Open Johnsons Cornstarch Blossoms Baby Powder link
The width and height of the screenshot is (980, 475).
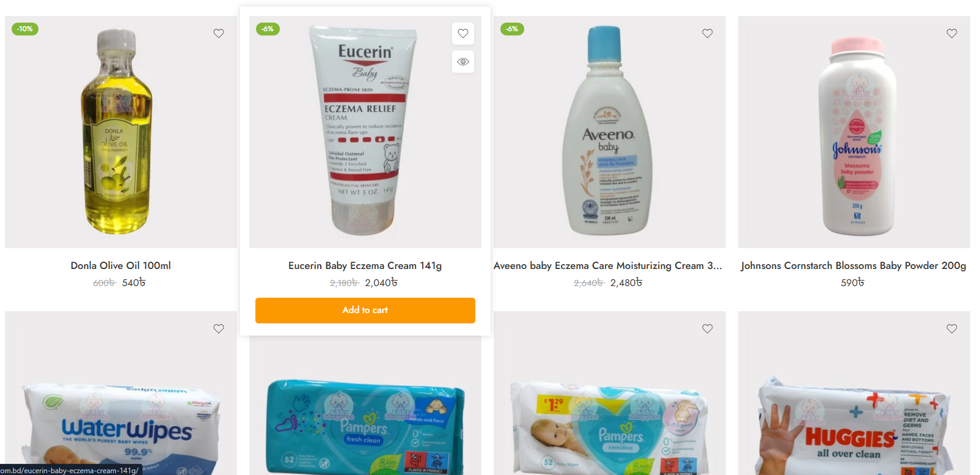pyautogui.click(x=854, y=265)
